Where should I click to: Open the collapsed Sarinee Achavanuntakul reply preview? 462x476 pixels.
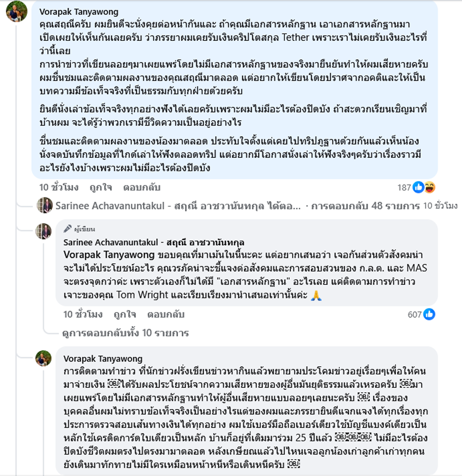tap(178, 206)
